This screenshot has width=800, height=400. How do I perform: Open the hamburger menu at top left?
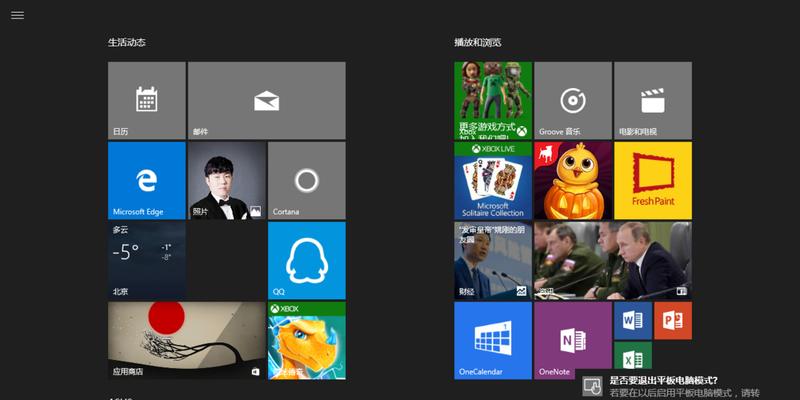pos(17,15)
